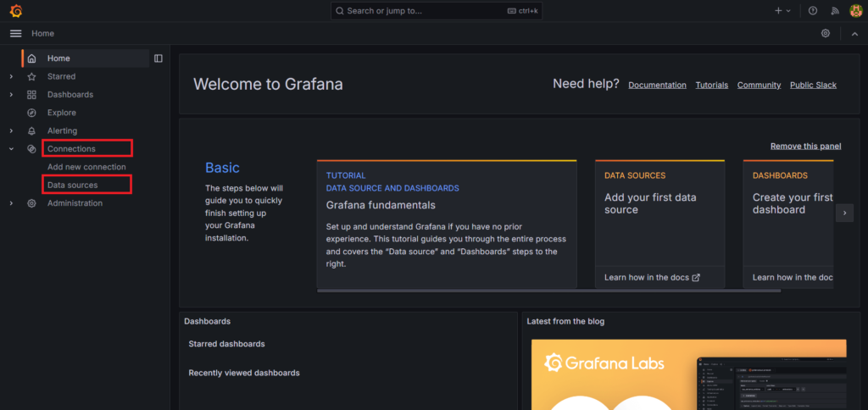The image size is (868, 410).
Task: Expand the Dashboards menu section
Action: coord(11,95)
